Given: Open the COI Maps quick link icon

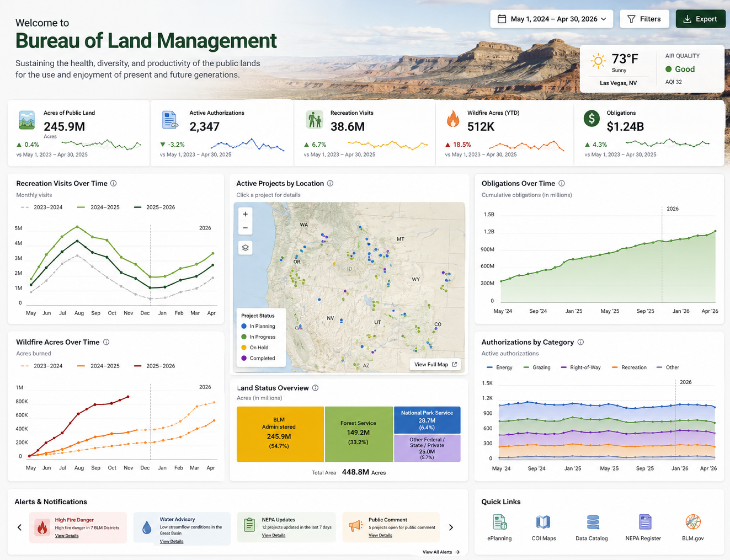Looking at the screenshot, I should pyautogui.click(x=543, y=522).
